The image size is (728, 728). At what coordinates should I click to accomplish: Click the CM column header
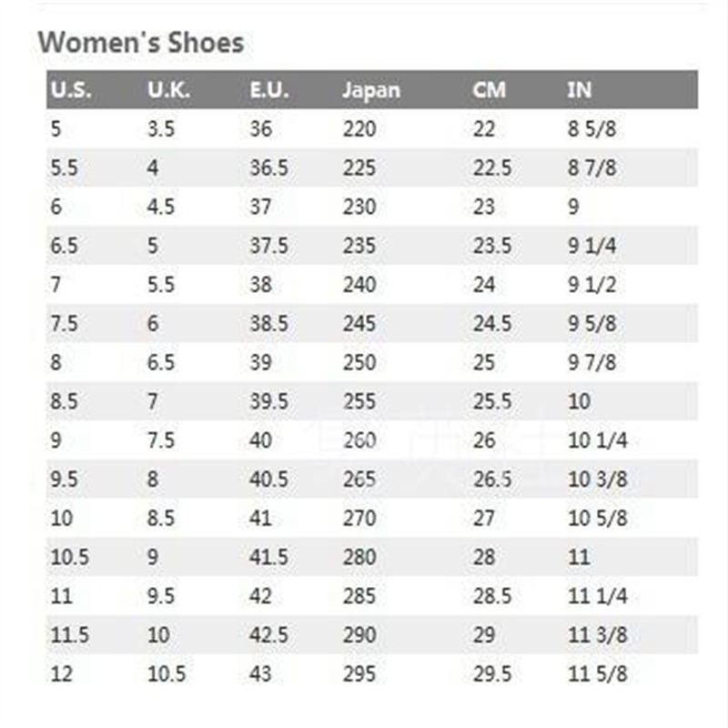tap(489, 89)
